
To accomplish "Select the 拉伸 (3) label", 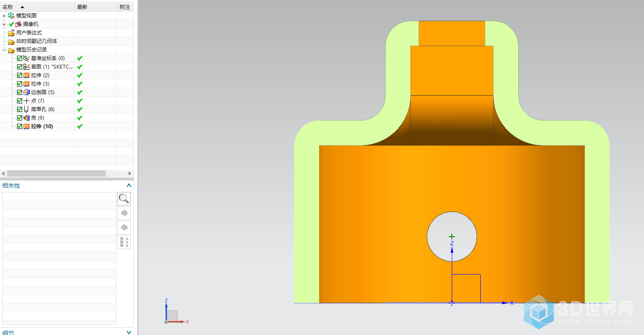I will point(40,84).
